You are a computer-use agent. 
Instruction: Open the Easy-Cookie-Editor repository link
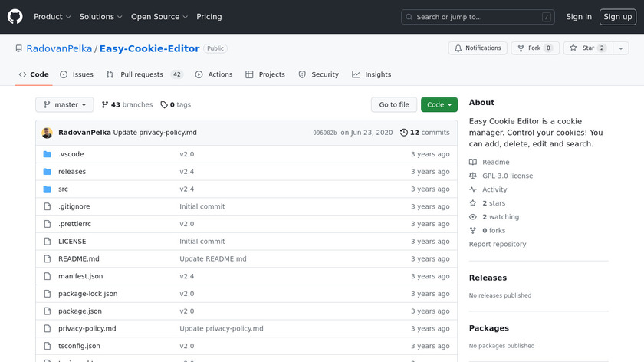pyautogui.click(x=149, y=48)
